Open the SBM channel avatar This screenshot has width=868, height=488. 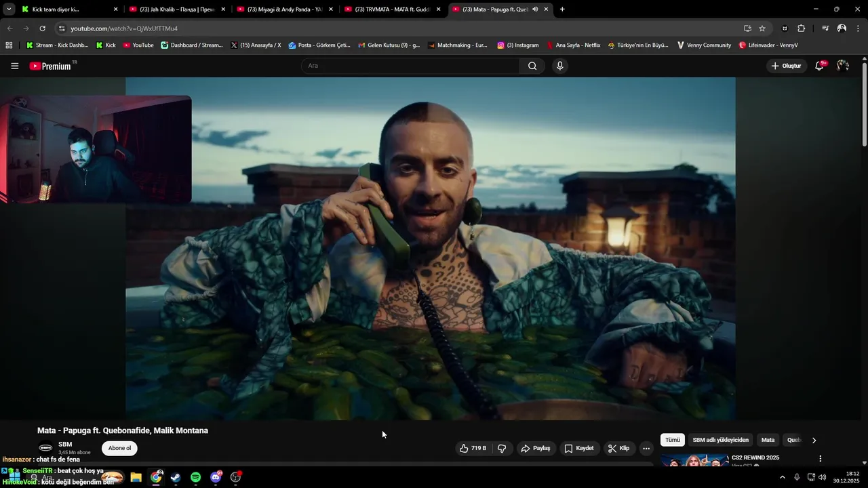point(45,448)
